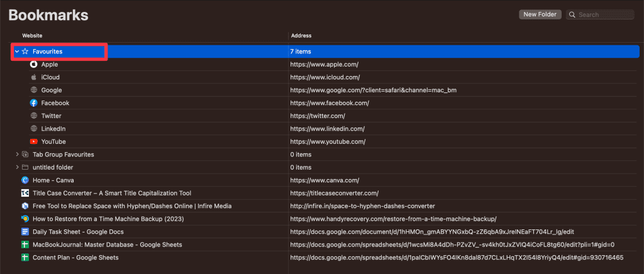
Task: Select How to Restore from Time Machine bookmark
Action: coord(108,219)
